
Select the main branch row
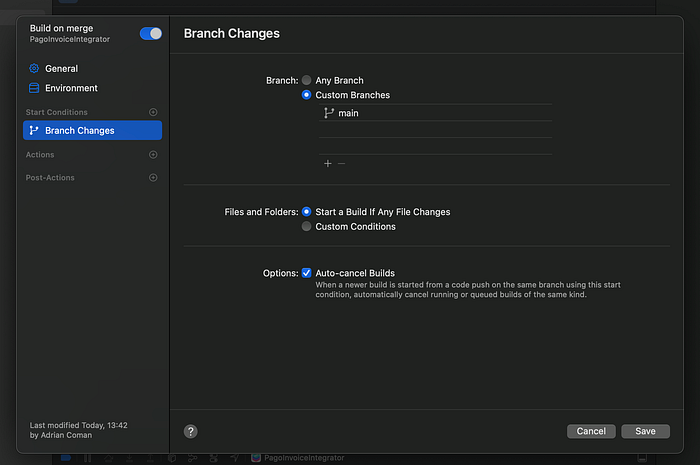click(x=435, y=113)
